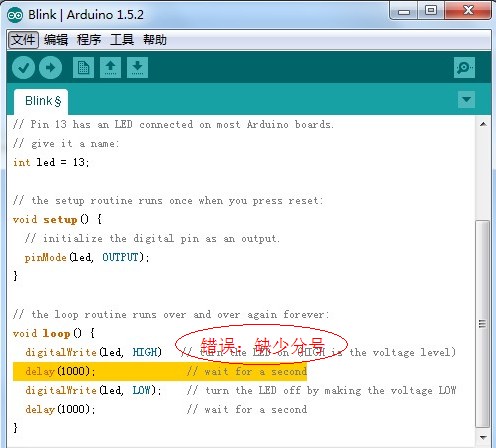This screenshot has width=496, height=448.
Task: Click highlighted 'delay(1000);' error line
Action: point(160,371)
